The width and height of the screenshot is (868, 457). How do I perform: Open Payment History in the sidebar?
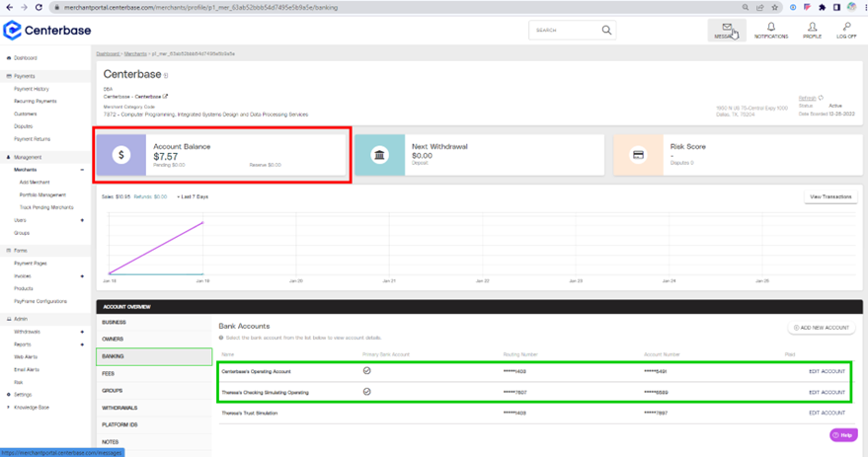[x=32, y=89]
